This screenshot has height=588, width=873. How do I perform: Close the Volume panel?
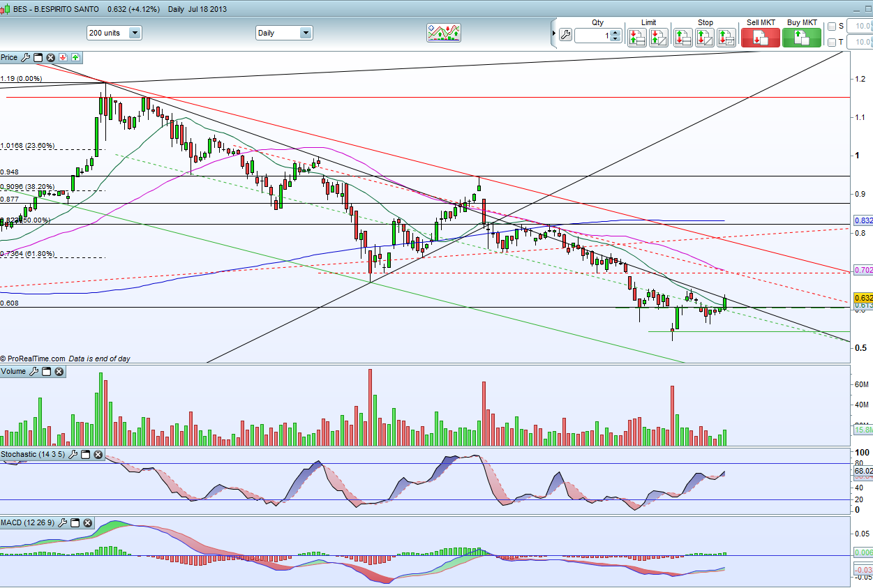[59, 372]
